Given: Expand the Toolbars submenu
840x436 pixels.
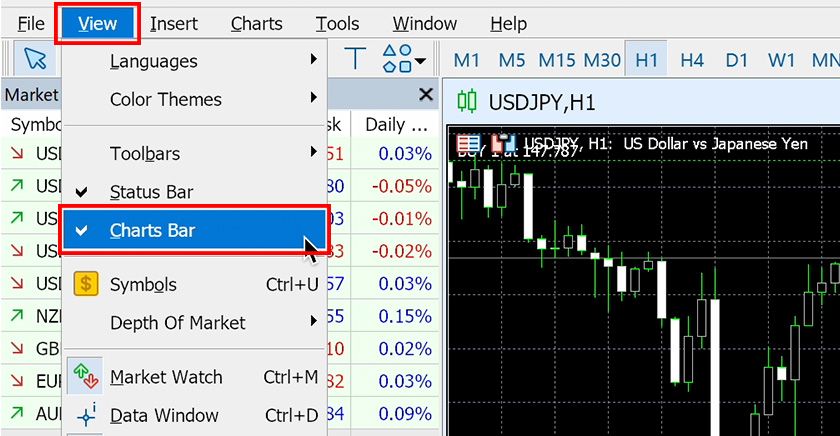Looking at the screenshot, I should click(145, 154).
